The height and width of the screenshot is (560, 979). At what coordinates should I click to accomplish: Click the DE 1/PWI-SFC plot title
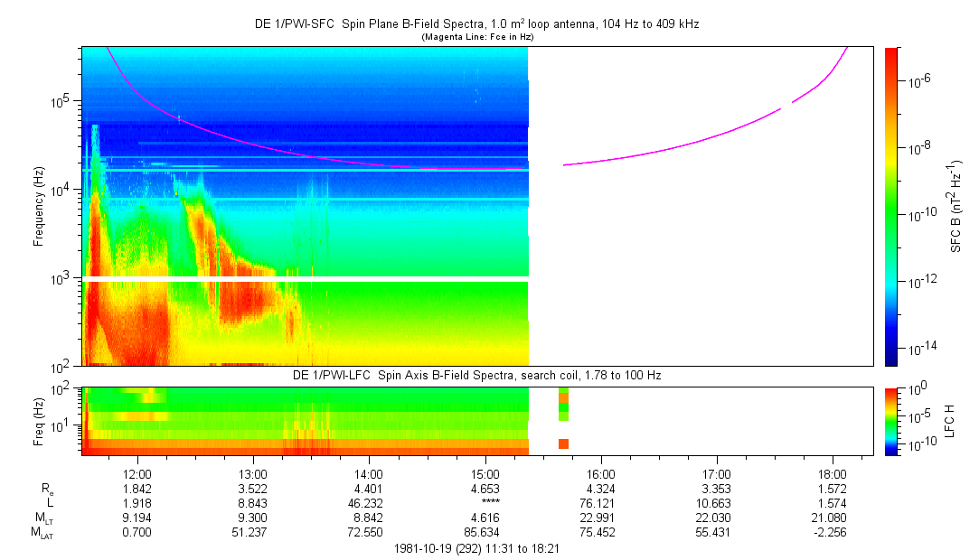(x=476, y=23)
